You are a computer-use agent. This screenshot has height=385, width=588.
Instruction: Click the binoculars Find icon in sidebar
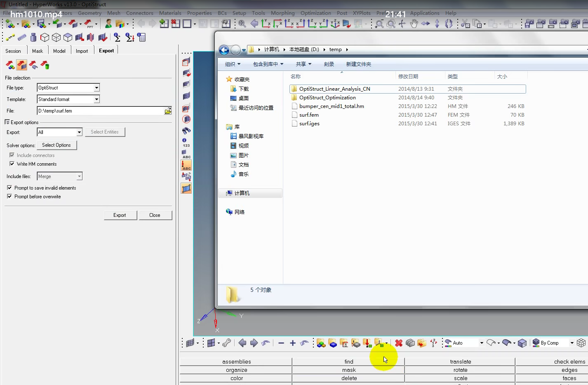186,131
